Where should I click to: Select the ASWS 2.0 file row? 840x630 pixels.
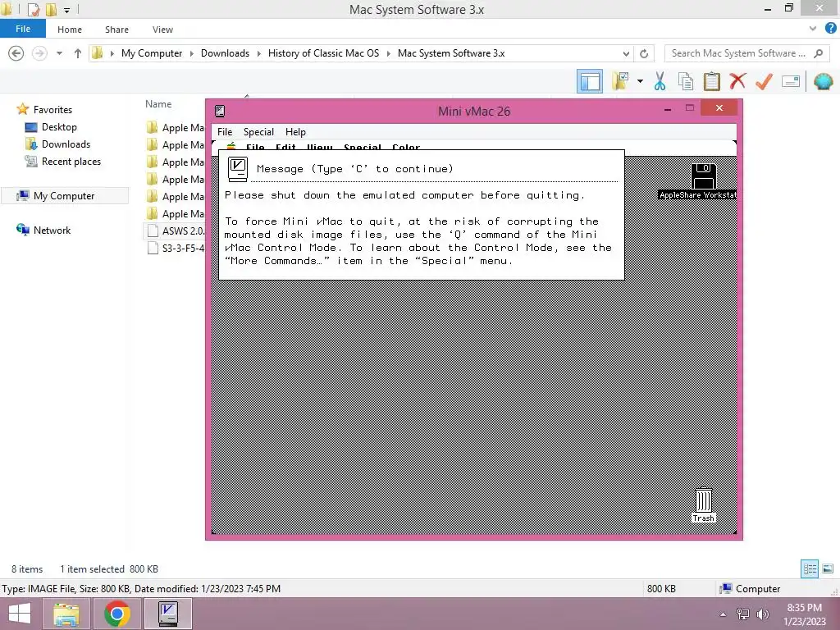[175, 231]
